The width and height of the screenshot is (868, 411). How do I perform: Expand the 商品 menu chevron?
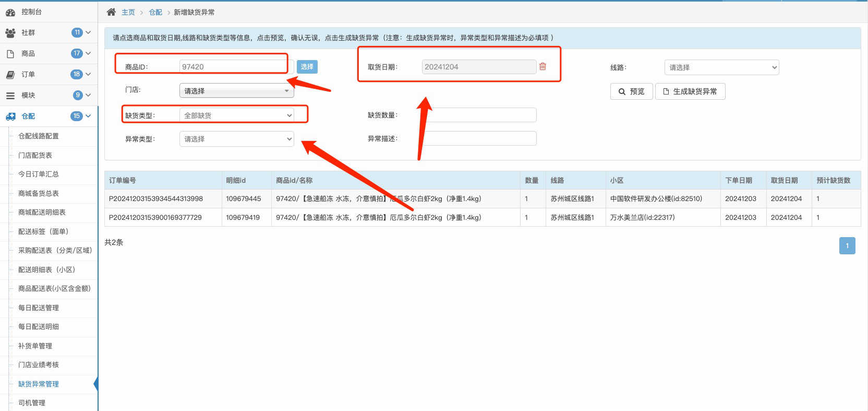tap(88, 53)
